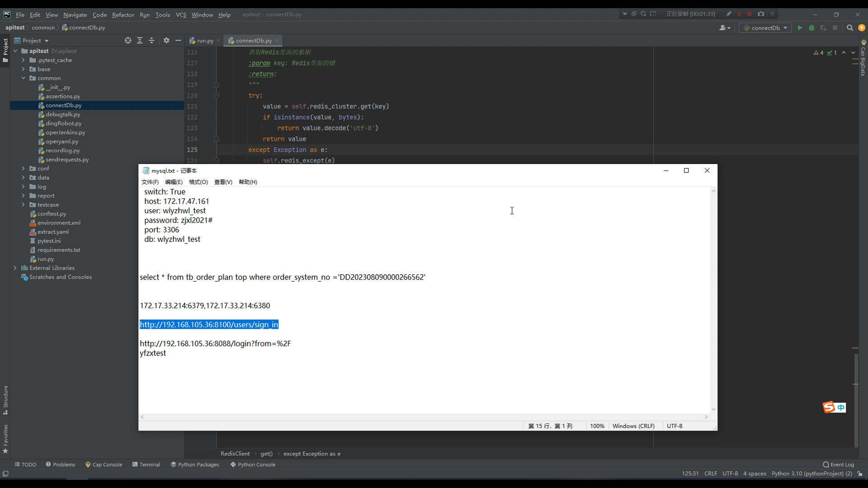This screenshot has height=488, width=868.
Task: Collapse the common folder
Action: 23,78
